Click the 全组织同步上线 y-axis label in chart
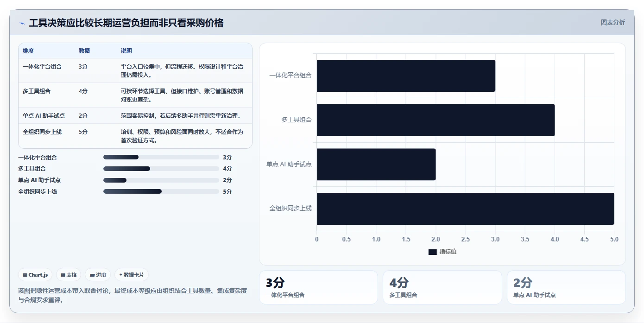This screenshot has width=644, height=323. [290, 209]
